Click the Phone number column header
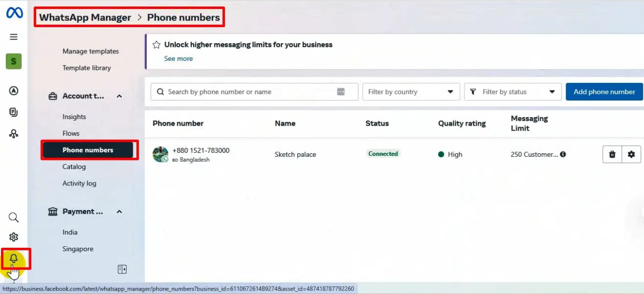Viewport: 644px width, 294px height. (178, 123)
